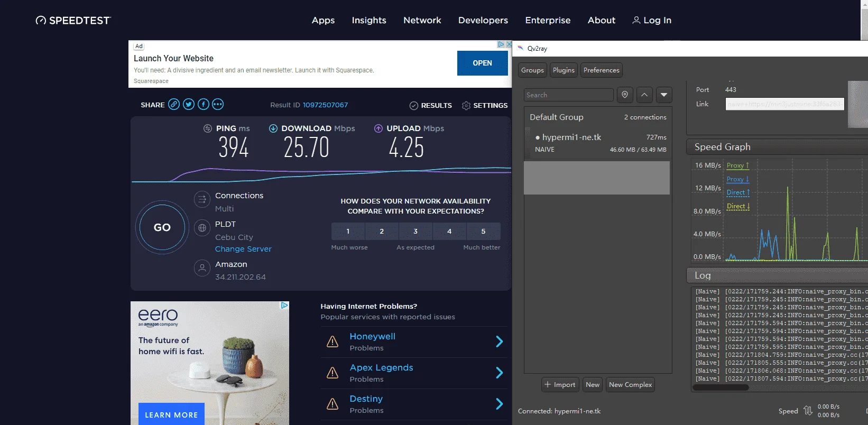Click the Speedtest logo

[73, 20]
